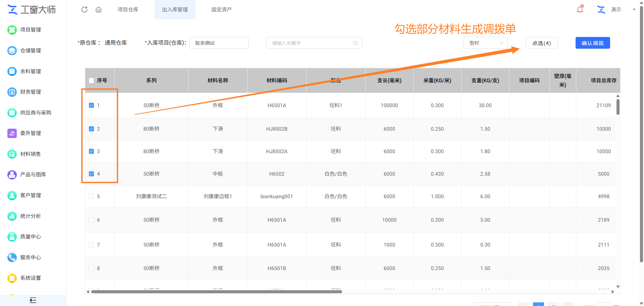Open 入库项目 selector showing 胶条测试

[219, 43]
